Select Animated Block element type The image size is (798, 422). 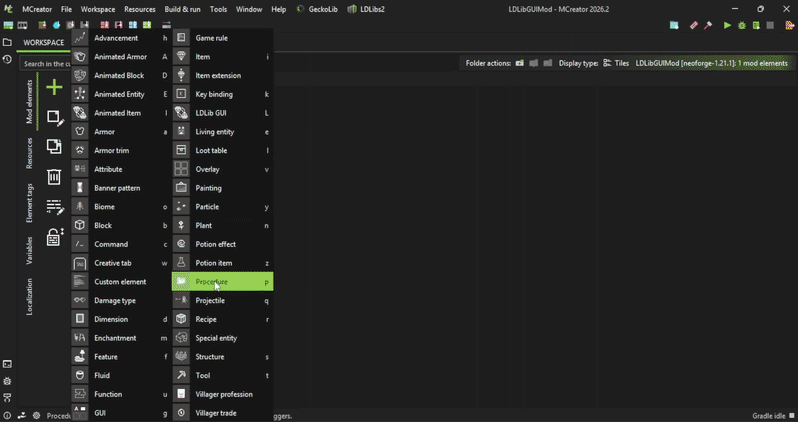click(x=121, y=75)
